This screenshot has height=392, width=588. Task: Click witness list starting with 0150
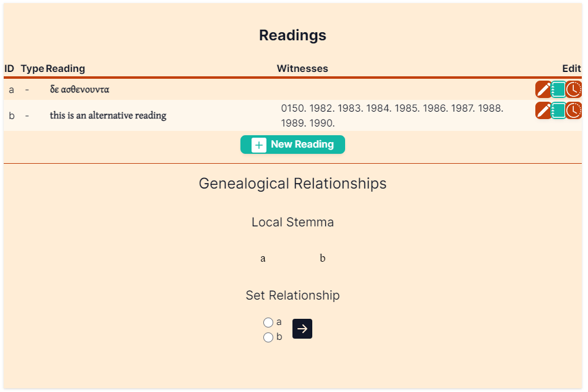tap(392, 115)
